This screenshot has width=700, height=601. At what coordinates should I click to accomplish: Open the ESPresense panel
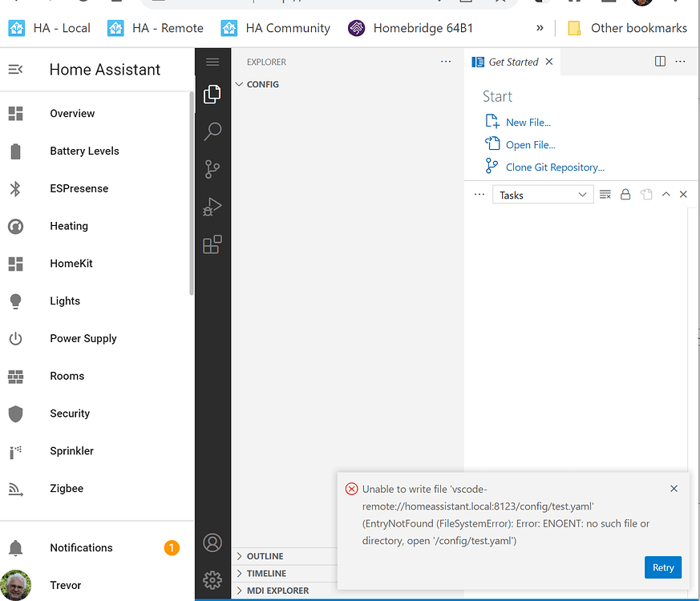point(97,188)
